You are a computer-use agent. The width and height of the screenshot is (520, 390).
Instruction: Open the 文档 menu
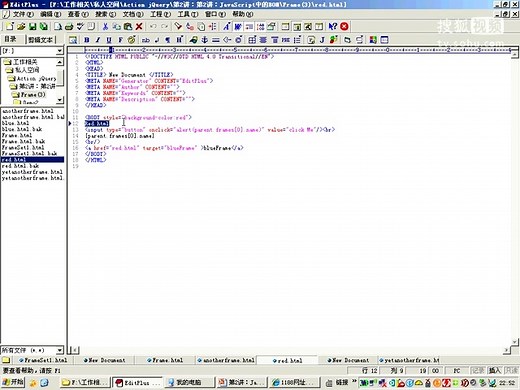click(133, 14)
